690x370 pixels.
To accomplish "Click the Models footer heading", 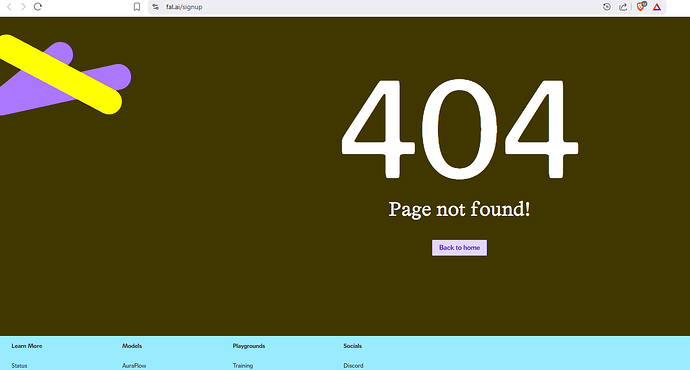I will click(x=132, y=346).
